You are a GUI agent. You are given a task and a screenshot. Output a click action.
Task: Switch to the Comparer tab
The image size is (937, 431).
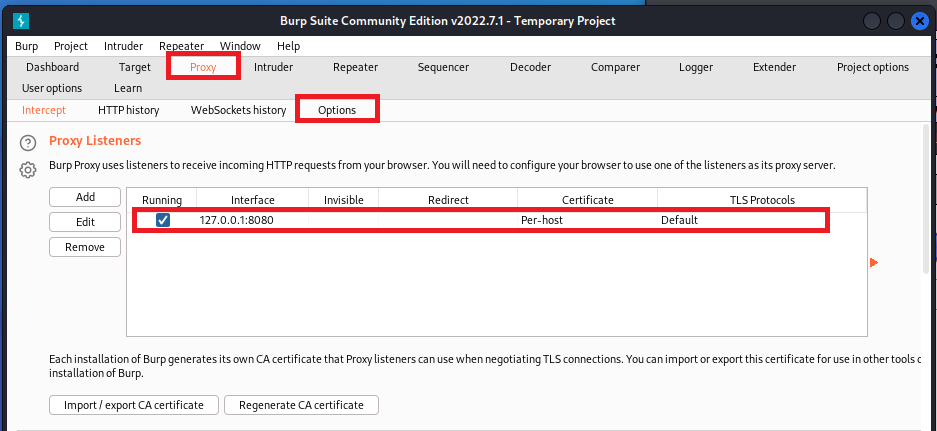pyautogui.click(x=616, y=67)
